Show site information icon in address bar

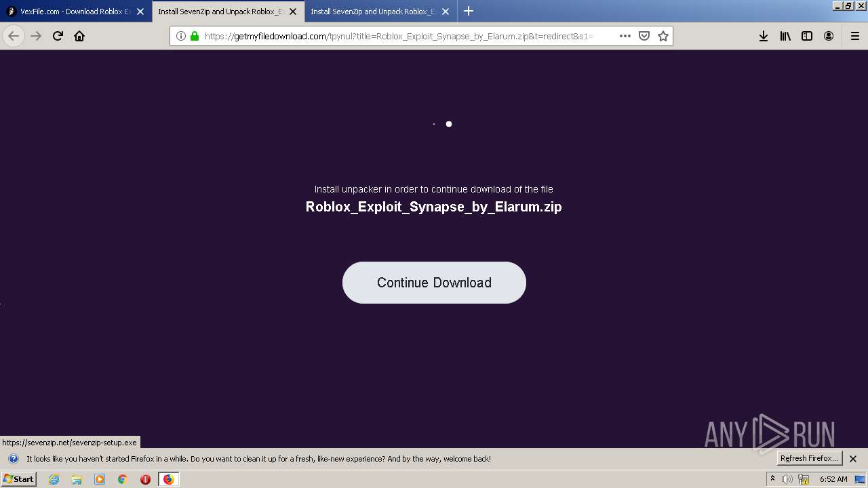(180, 36)
